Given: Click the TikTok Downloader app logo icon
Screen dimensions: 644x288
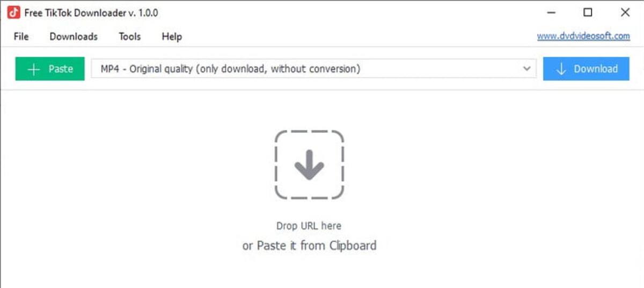Looking at the screenshot, I should (x=13, y=12).
